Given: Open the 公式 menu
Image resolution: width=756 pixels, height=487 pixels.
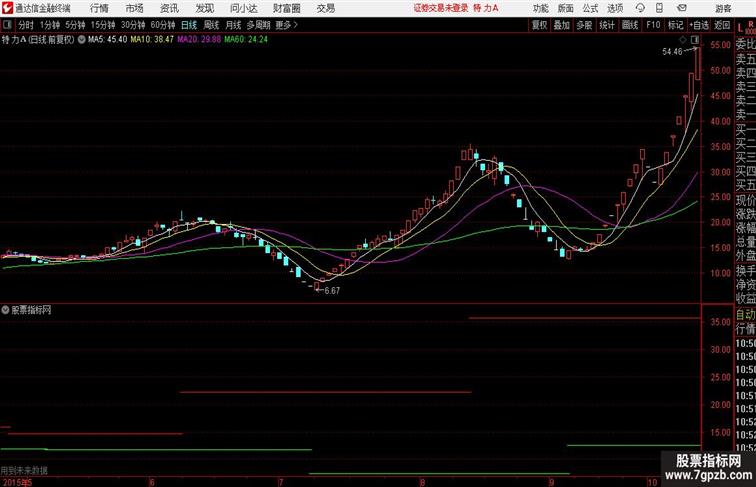Looking at the screenshot, I should pyautogui.click(x=590, y=8).
